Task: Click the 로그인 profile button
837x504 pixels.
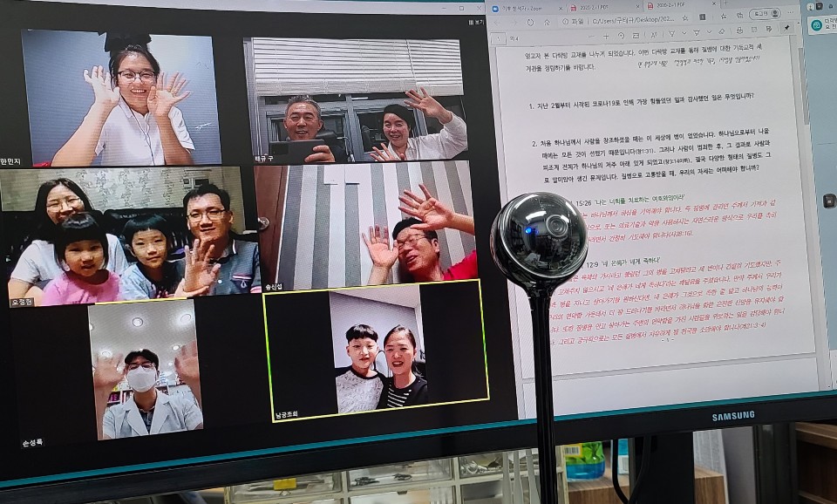Action: coord(765,14)
